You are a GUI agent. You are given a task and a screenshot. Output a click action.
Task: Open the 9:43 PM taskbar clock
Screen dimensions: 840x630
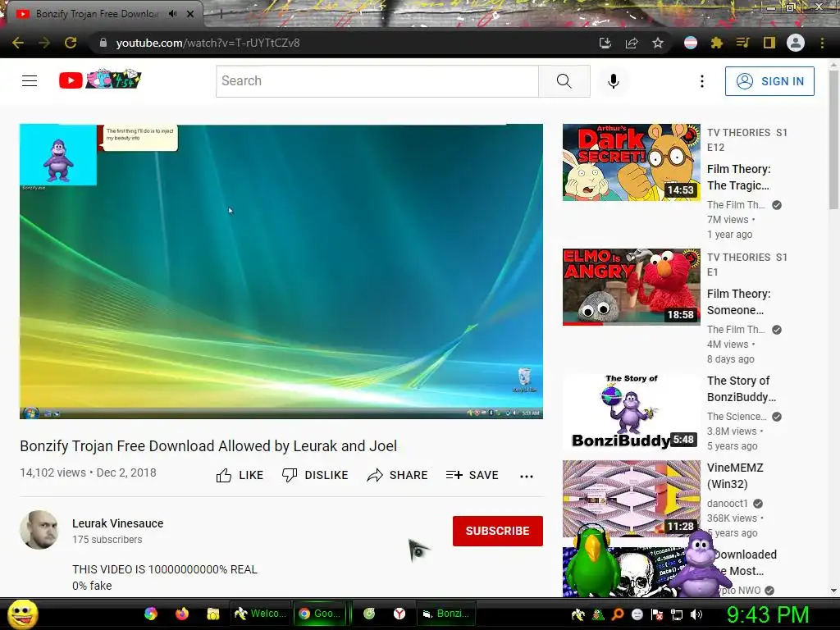[767, 614]
